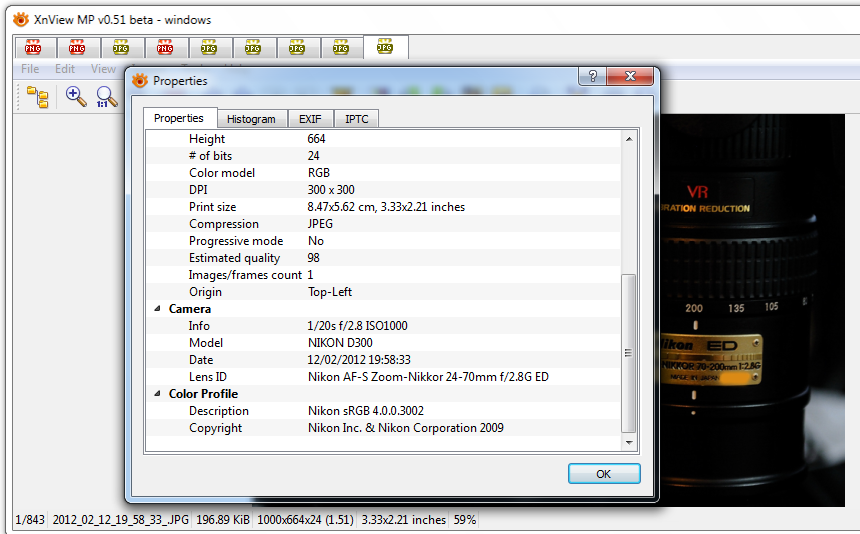The height and width of the screenshot is (534, 860).
Task: Click the scrollbar up arrow in Properties list
Action: point(629,139)
